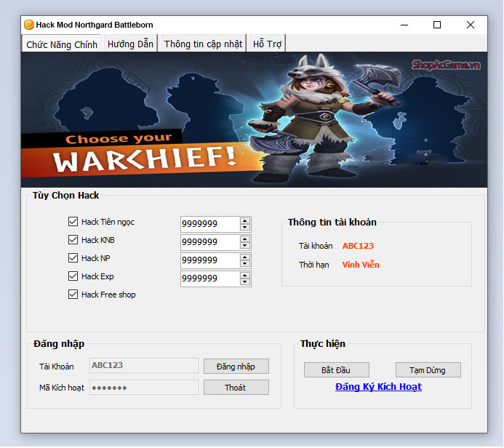Viewport: 504px width, 448px height.
Task: Click the Thoát button
Action: click(236, 388)
